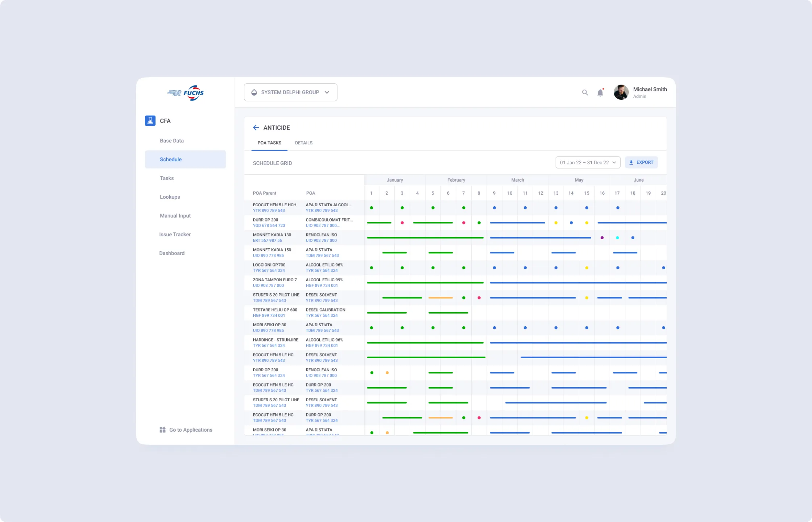812x522 pixels.
Task: Click the search icon in the header
Action: [x=585, y=92]
